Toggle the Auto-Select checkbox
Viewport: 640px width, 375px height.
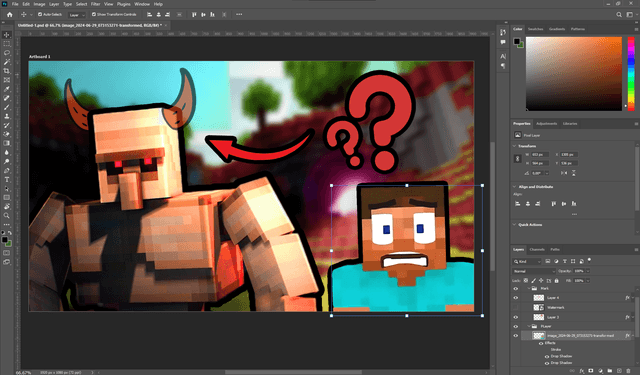tap(40, 14)
